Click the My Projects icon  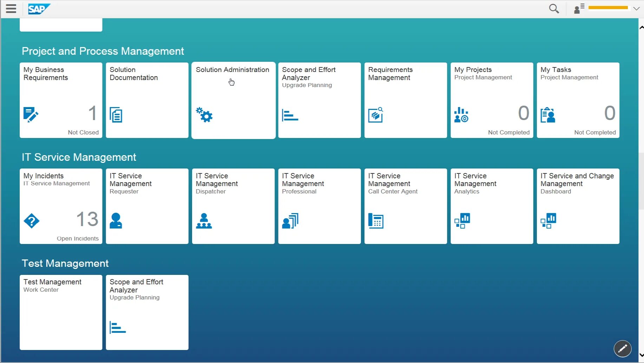(x=461, y=115)
